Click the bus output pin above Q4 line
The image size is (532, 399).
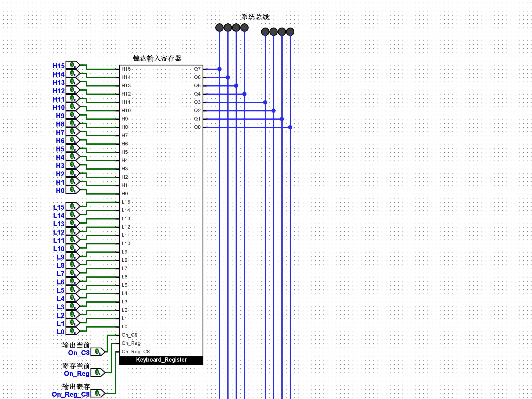point(244,28)
